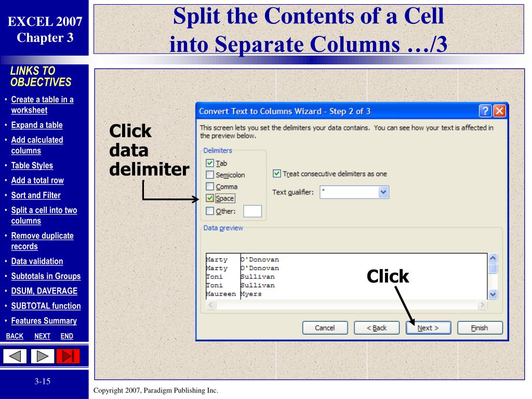Check the Other delimiter checkbox

click(x=210, y=211)
